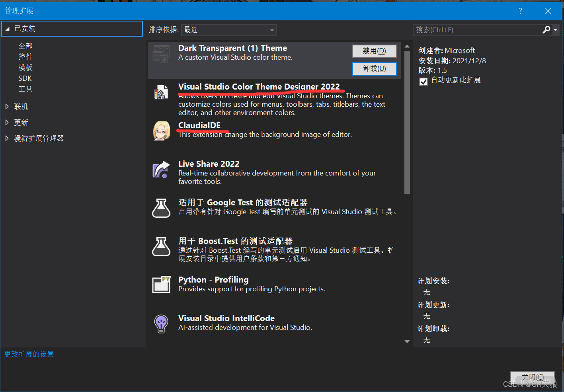Image resolution: width=564 pixels, height=392 pixels.
Task: Expand the 更新 tree node
Action: click(7, 123)
